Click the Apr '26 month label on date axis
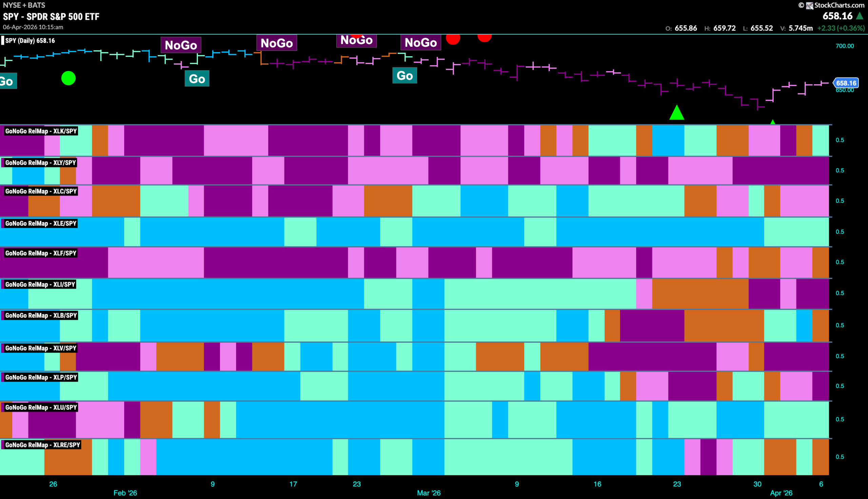 (x=781, y=493)
